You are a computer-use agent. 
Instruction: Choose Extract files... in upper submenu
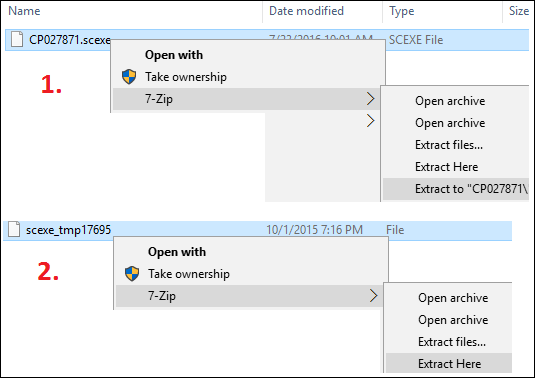[x=449, y=145]
